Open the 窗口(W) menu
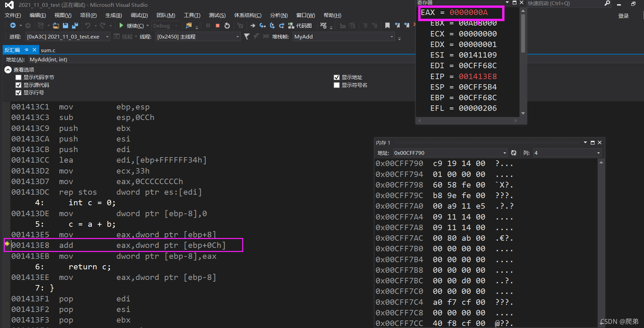 [x=306, y=15]
